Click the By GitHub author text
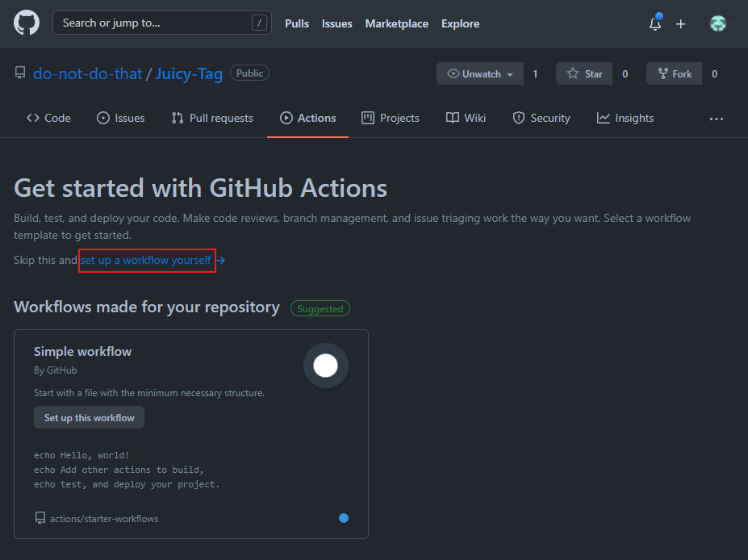This screenshot has width=748, height=560. (x=56, y=370)
